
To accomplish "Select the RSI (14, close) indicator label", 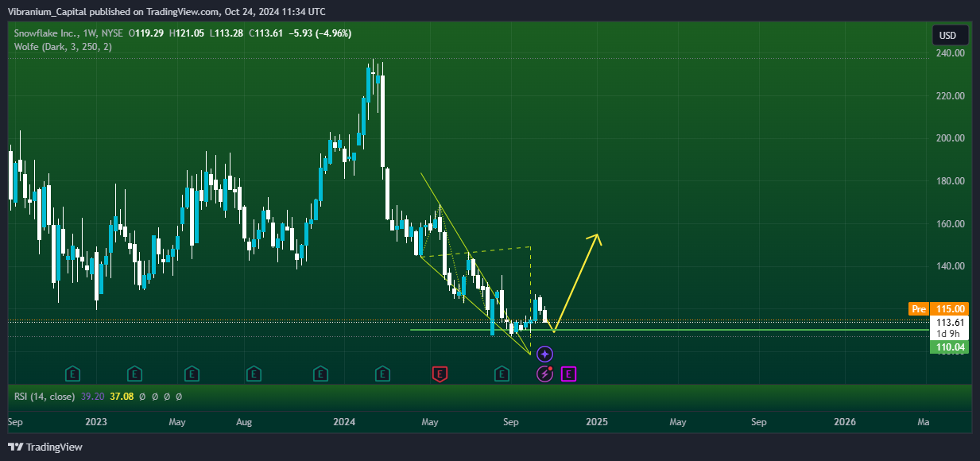I will point(45,396).
